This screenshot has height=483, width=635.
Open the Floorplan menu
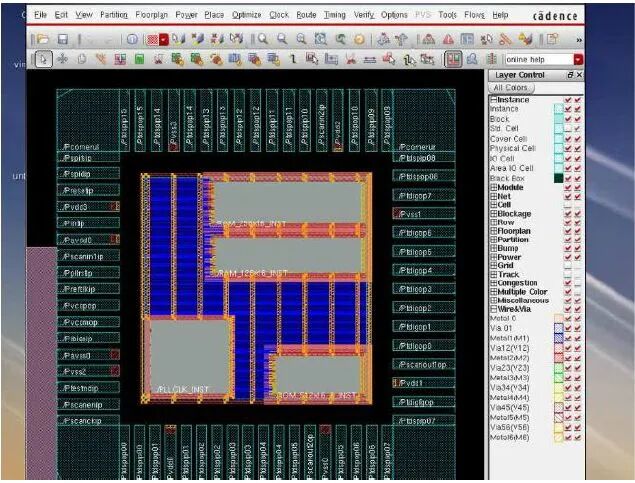(151, 15)
